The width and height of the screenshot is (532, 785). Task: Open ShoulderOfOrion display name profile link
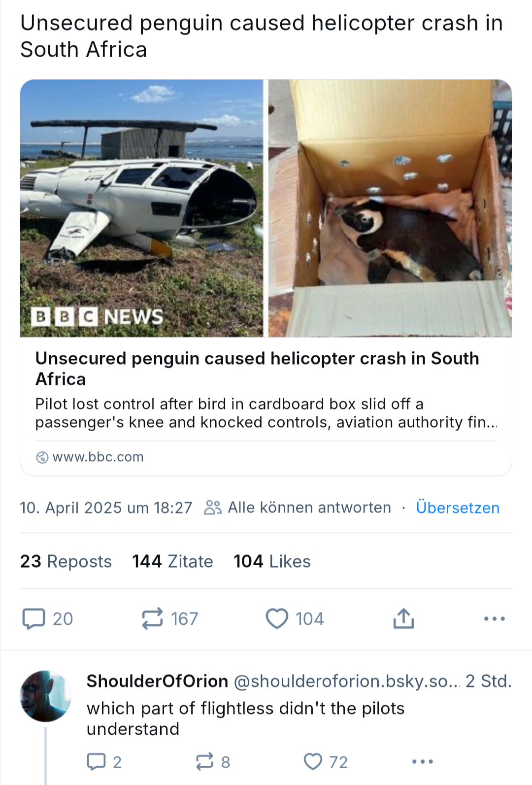[x=157, y=681]
